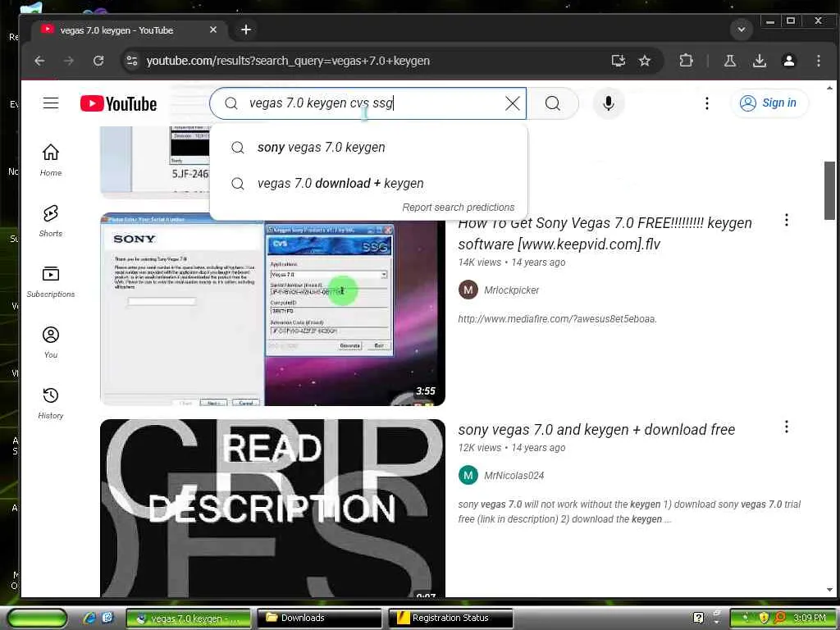The width and height of the screenshot is (840, 630).
Task: Click the browser forward arrow
Action: (69, 61)
